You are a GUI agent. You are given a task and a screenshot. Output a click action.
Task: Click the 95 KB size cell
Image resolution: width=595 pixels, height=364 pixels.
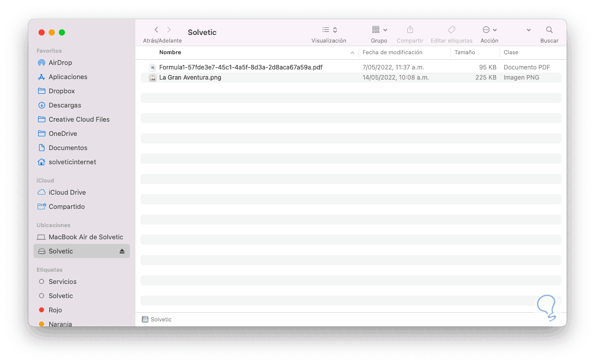point(487,67)
